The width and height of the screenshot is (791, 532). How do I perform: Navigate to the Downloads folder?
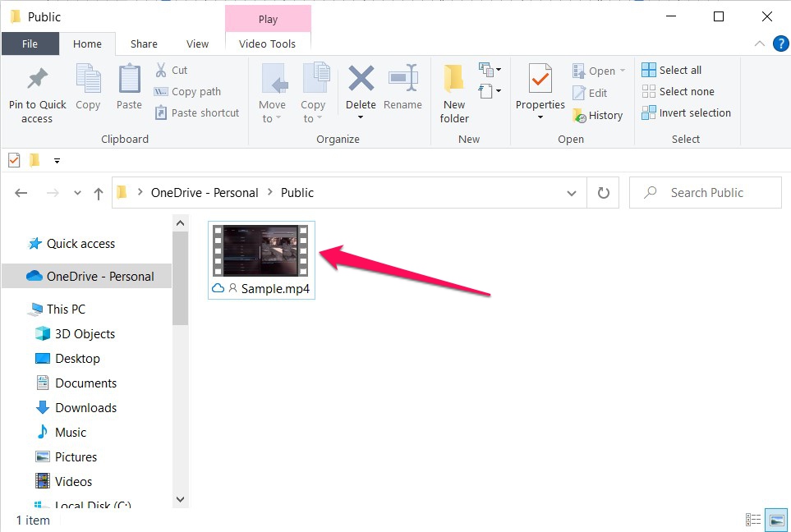point(84,407)
